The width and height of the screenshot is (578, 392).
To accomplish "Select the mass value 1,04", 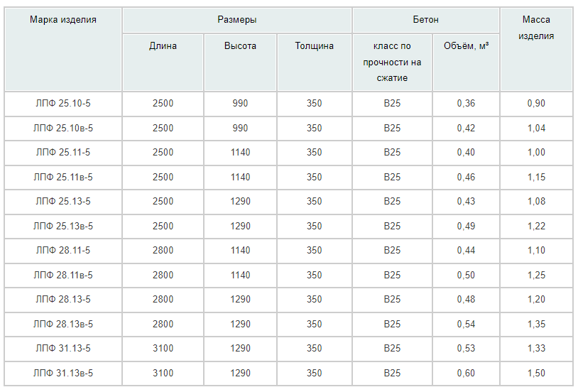I will pyautogui.click(x=536, y=129).
